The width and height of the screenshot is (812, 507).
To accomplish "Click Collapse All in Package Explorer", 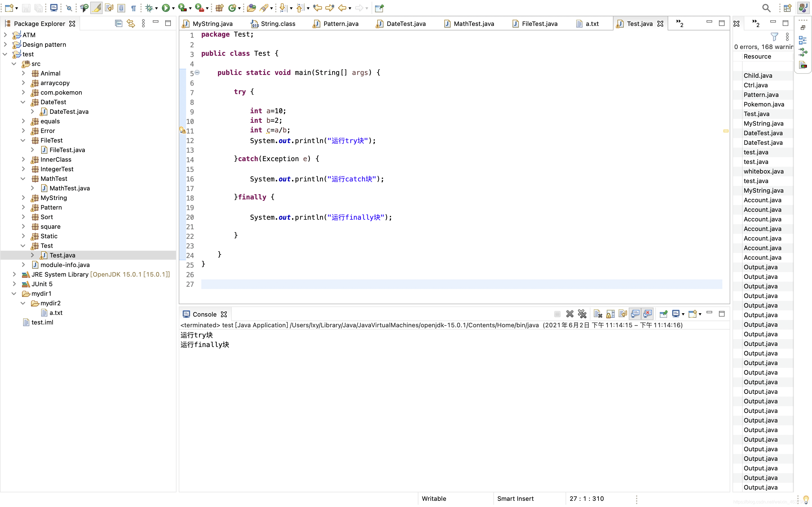I will click(118, 23).
